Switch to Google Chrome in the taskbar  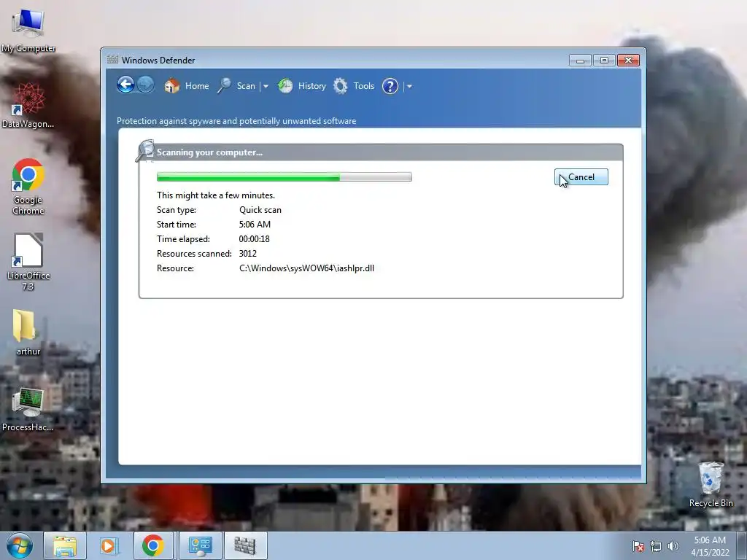click(x=153, y=545)
